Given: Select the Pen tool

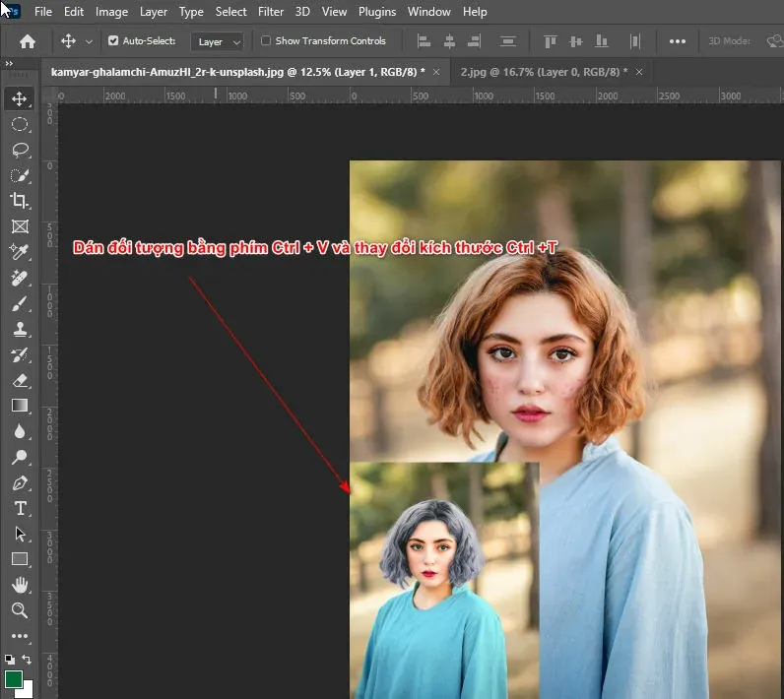Looking at the screenshot, I should coord(20,482).
